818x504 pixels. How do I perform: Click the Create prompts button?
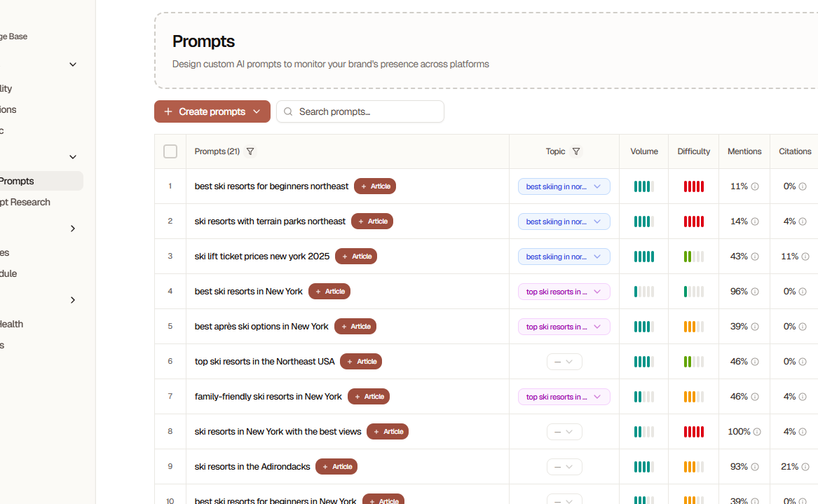[x=205, y=111]
